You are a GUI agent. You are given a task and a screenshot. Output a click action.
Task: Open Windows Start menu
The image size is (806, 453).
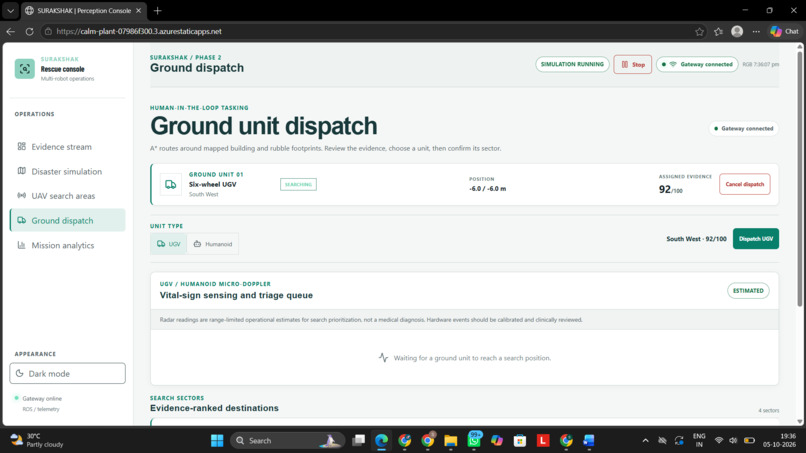click(x=217, y=441)
